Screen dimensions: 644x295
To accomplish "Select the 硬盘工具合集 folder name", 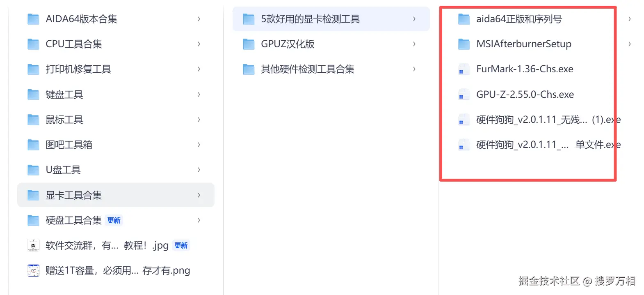I will click(74, 220).
